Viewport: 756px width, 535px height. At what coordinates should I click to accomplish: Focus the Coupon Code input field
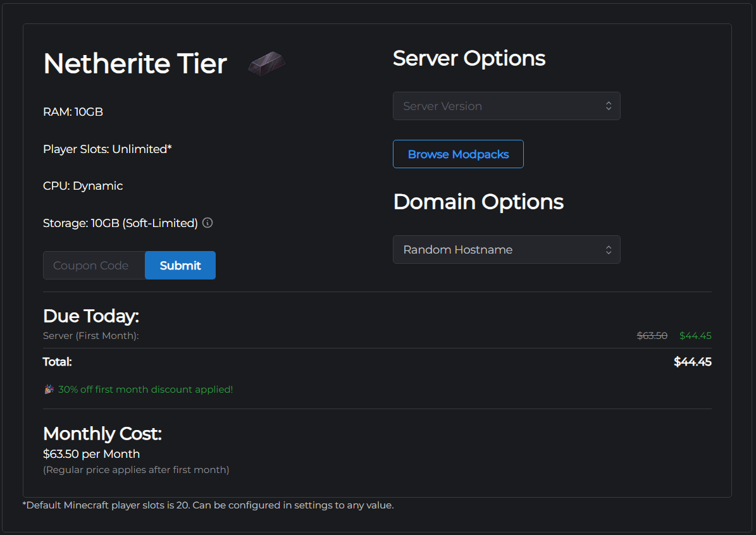click(x=94, y=266)
